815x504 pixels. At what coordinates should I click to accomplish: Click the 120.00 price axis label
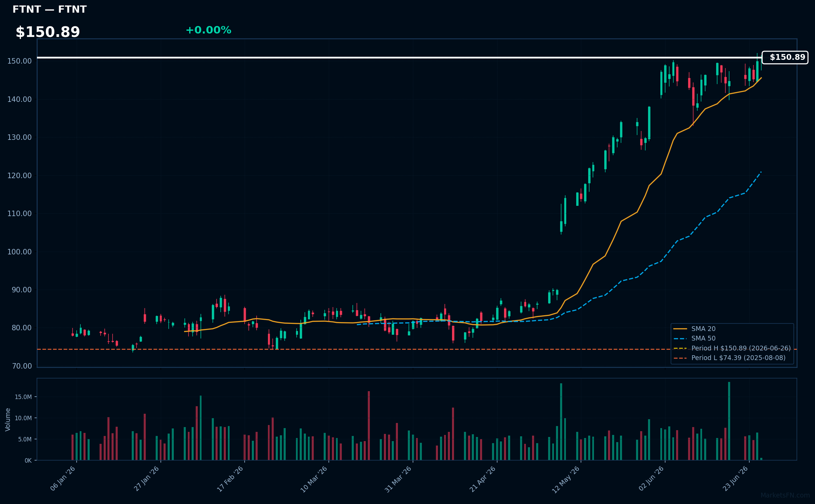20,176
